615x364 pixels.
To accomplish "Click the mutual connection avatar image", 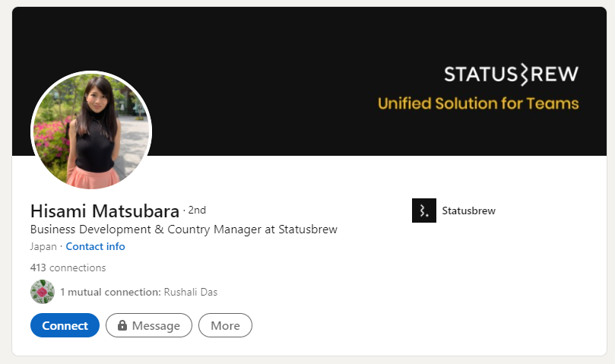I will click(43, 292).
